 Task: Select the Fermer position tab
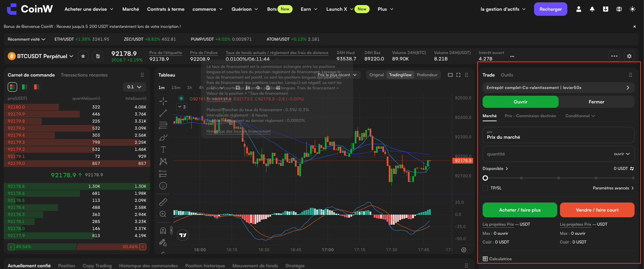pyautogui.click(x=597, y=102)
